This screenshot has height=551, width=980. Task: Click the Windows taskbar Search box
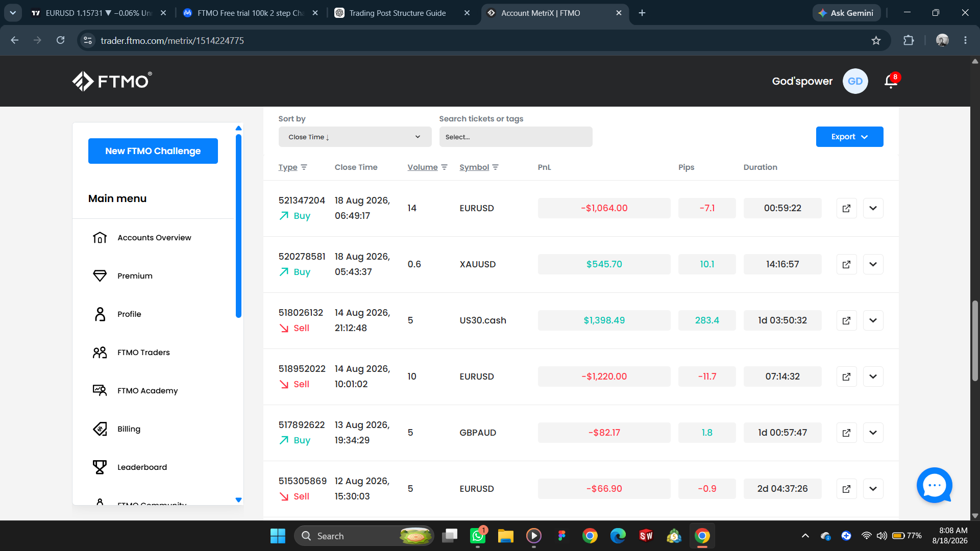coord(363,536)
